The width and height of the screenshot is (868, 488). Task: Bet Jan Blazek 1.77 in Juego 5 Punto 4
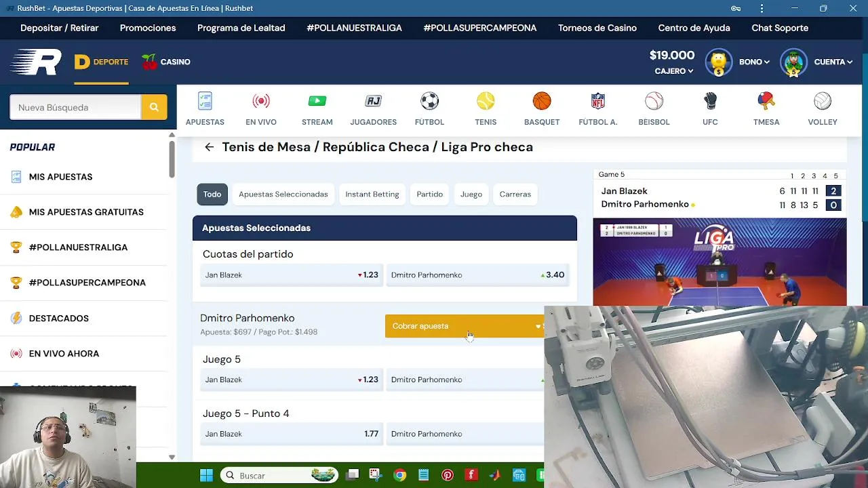click(291, 434)
